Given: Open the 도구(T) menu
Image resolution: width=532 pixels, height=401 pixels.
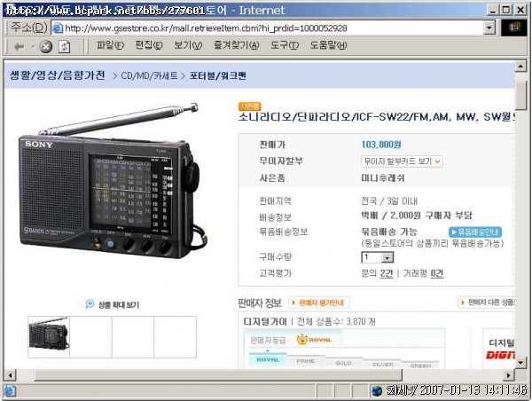Looking at the screenshot, I should coord(285,45).
